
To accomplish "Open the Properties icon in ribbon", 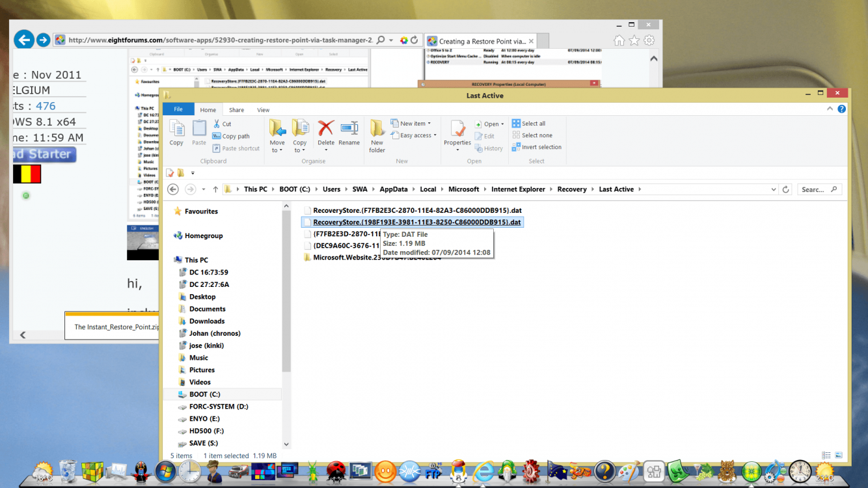I will (x=457, y=128).
